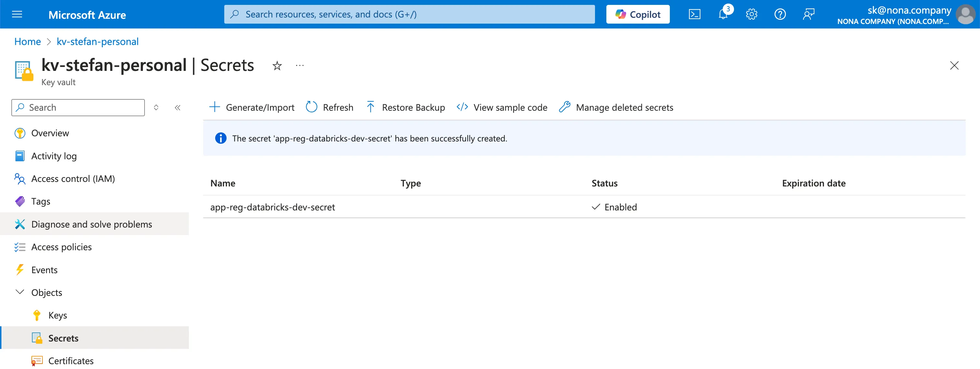
Task: Open more options ellipsis beside title
Action: pyautogui.click(x=300, y=66)
